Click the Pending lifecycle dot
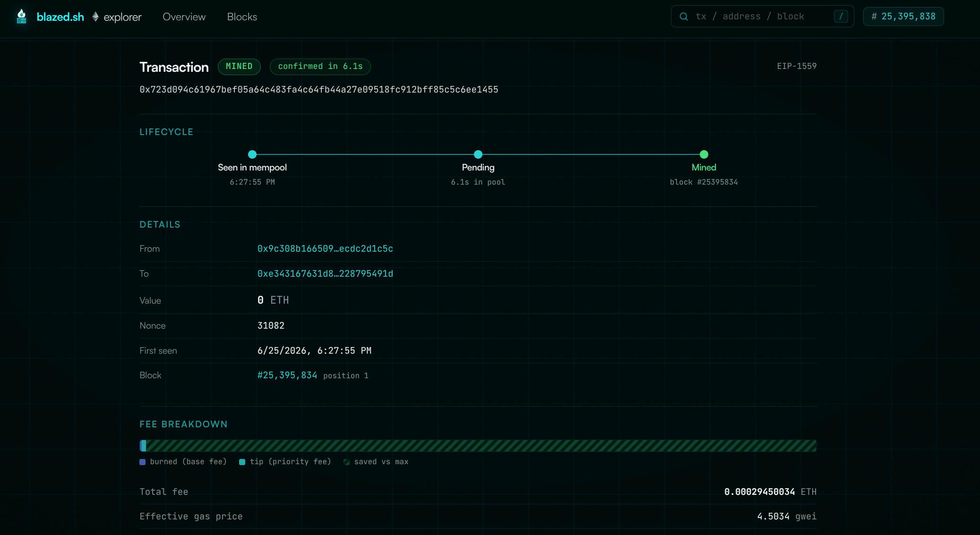The width and height of the screenshot is (980, 535). tap(478, 154)
